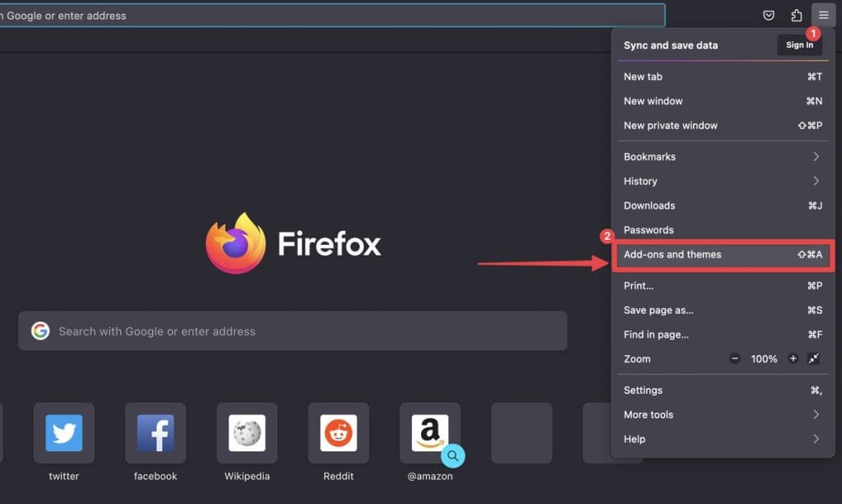Expand the Help submenu
The image size is (842, 504).
723,439
